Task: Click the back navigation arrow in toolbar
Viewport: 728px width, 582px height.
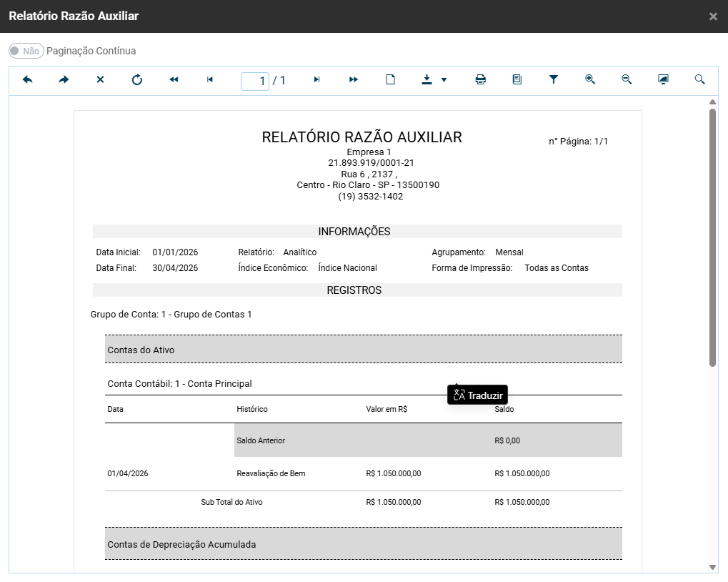Action: 28,80
